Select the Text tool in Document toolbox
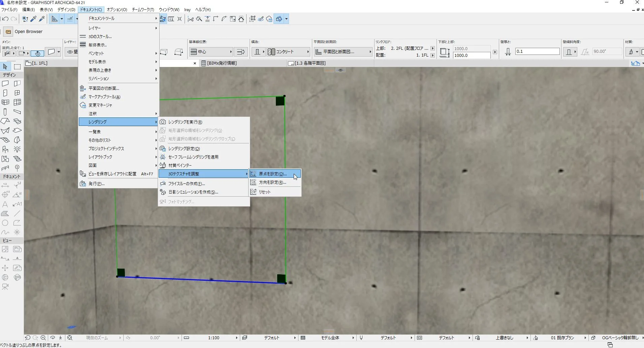Viewport: 644px width, 348px height. pyautogui.click(x=5, y=204)
